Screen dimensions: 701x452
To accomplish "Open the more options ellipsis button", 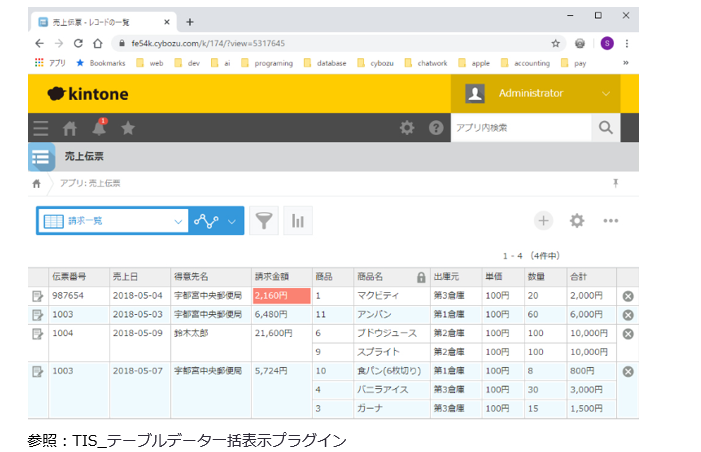I will click(x=611, y=221).
